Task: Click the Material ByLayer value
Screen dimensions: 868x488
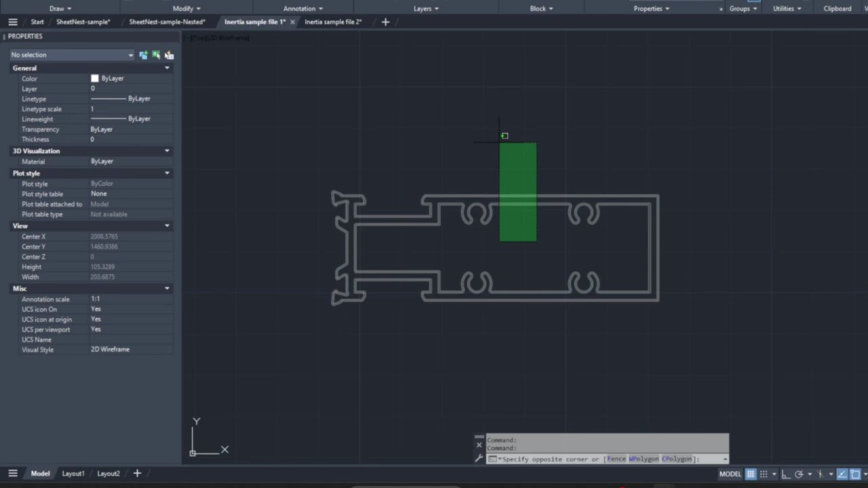Action: (x=130, y=161)
